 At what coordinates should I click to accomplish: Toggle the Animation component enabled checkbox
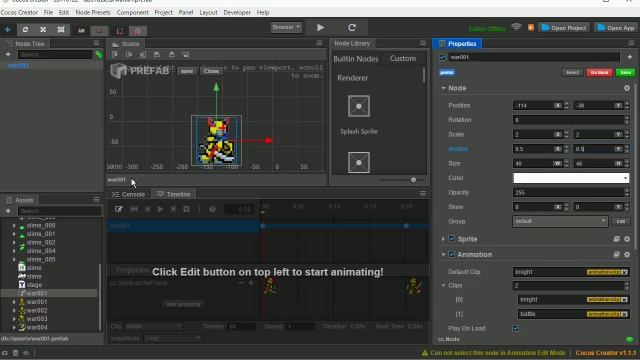click(x=451, y=254)
